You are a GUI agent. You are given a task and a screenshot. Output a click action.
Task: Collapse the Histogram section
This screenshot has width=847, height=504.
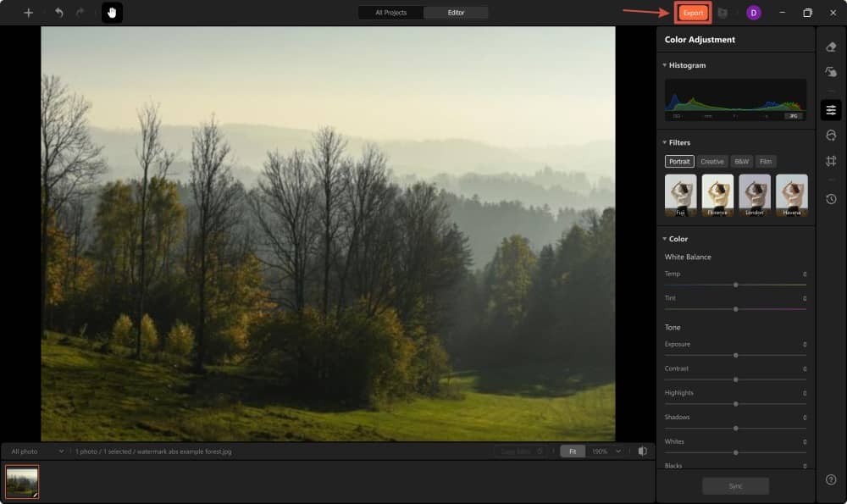(665, 65)
